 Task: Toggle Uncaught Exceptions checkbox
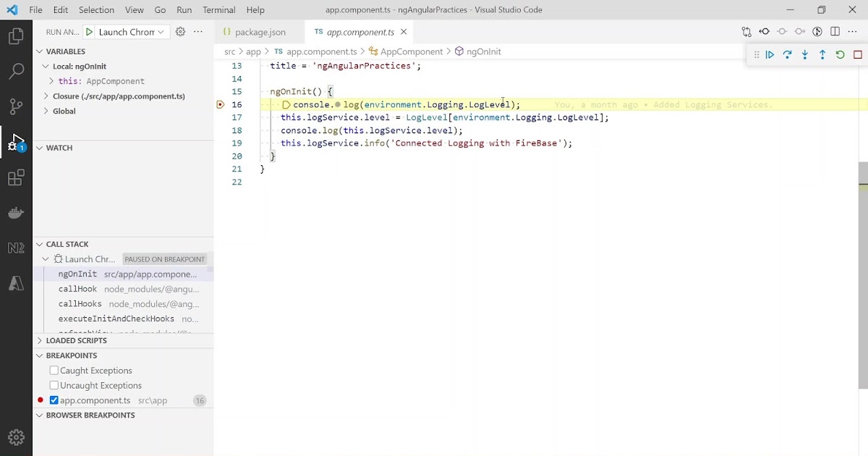click(54, 386)
